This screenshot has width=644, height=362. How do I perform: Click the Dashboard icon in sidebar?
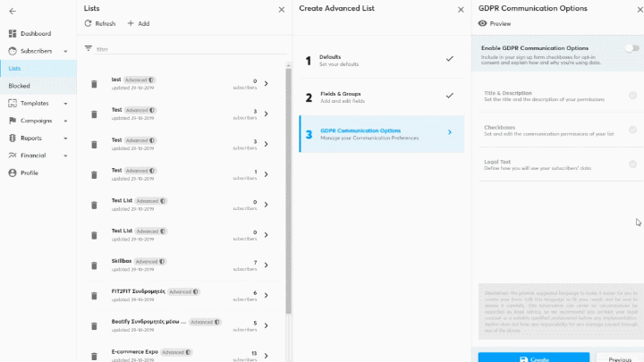pos(13,34)
